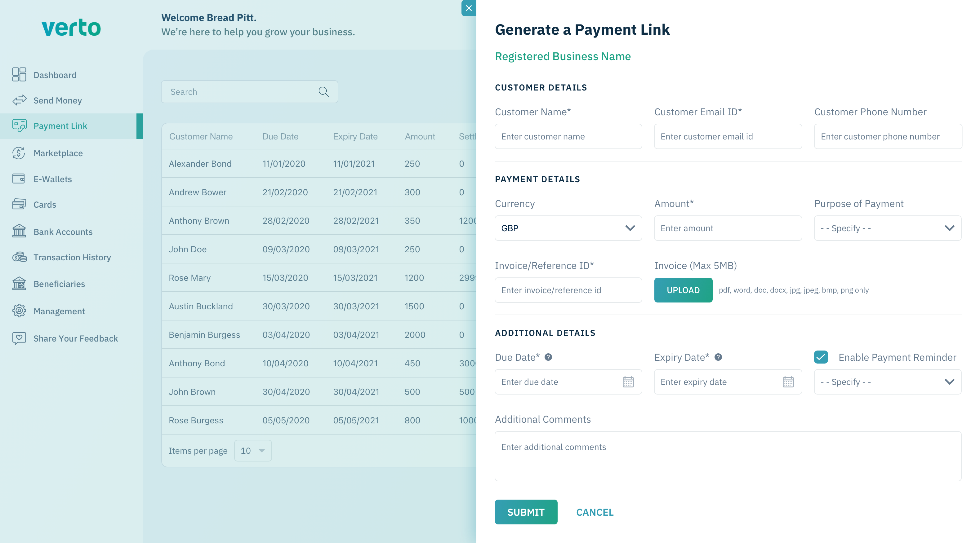Open calendar picker for expiry date
Viewport: 980px width, 543px height.
(x=788, y=382)
